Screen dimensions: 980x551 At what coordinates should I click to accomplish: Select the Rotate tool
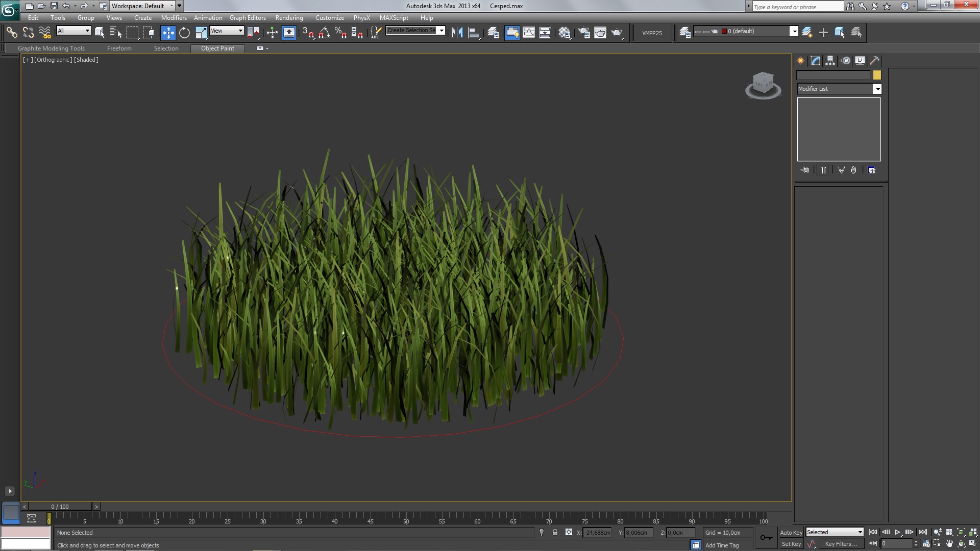[184, 33]
